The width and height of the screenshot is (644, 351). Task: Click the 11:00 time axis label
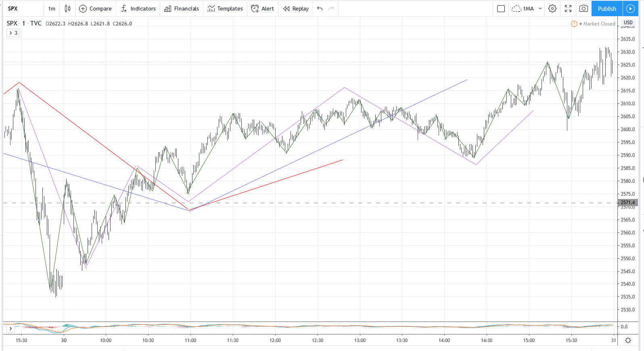tap(190, 341)
